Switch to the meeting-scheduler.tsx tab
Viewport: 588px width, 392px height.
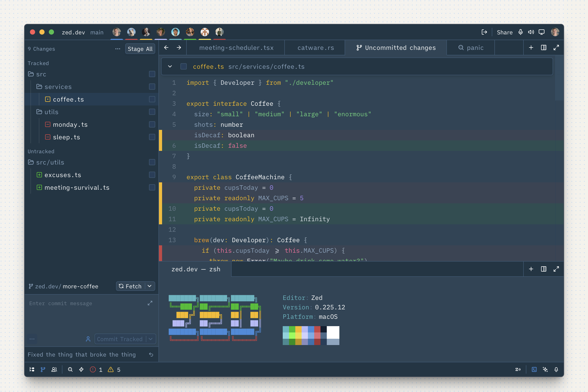[236, 47]
